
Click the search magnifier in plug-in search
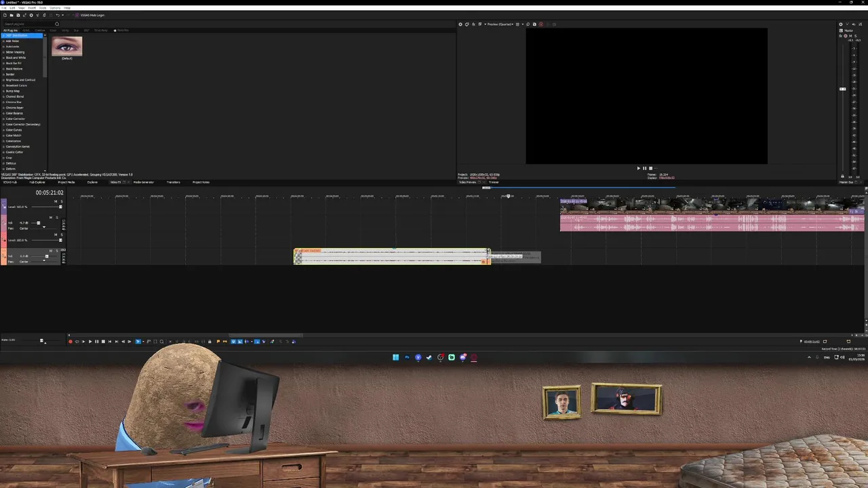pyautogui.click(x=57, y=24)
